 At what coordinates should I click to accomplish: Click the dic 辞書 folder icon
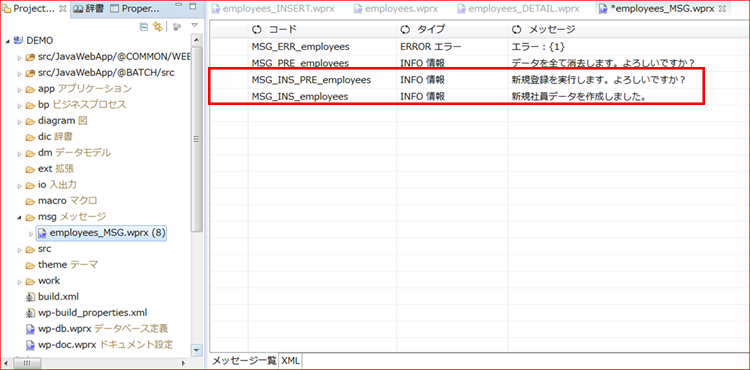tap(30, 137)
